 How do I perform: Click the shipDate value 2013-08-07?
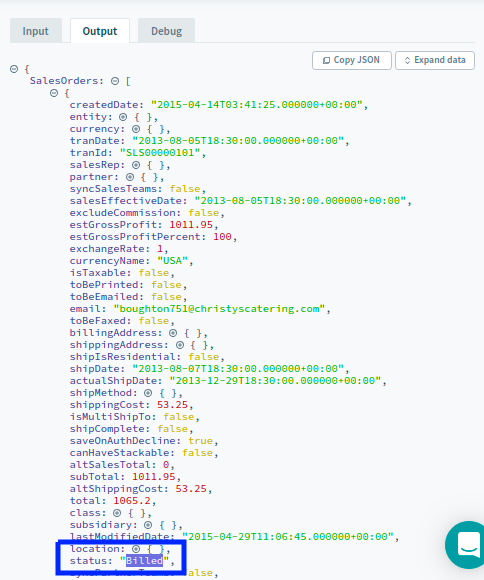coord(238,369)
